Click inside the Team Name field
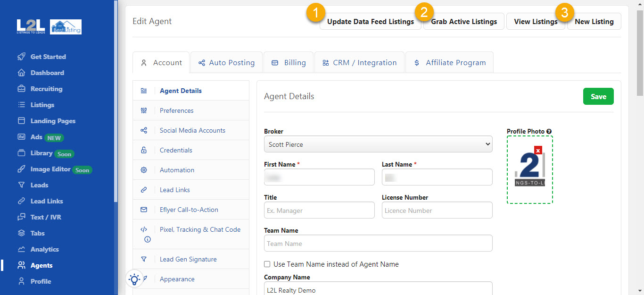This screenshot has width=644, height=295. coord(378,243)
